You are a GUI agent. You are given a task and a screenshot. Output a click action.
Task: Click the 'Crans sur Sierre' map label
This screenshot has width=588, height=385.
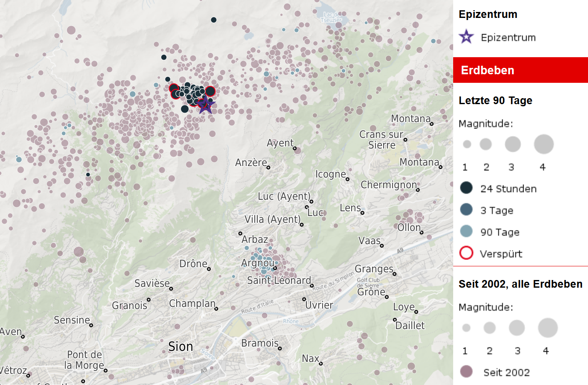tap(381, 140)
